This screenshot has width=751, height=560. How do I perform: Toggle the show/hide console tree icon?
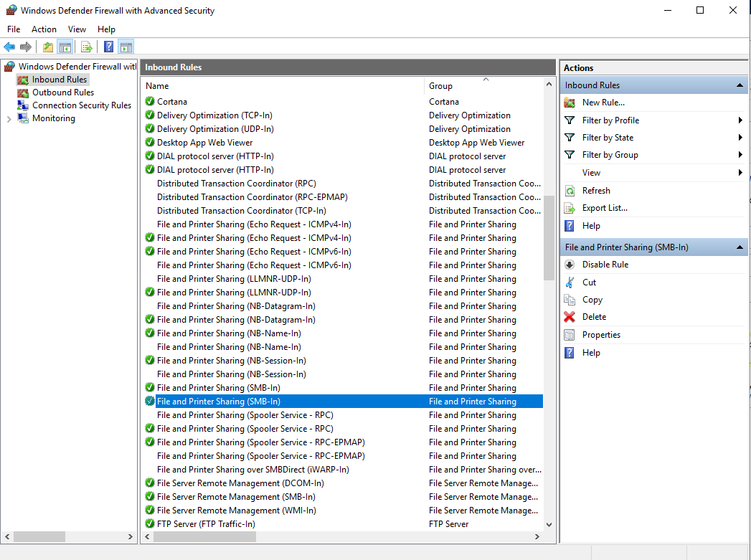coord(65,47)
